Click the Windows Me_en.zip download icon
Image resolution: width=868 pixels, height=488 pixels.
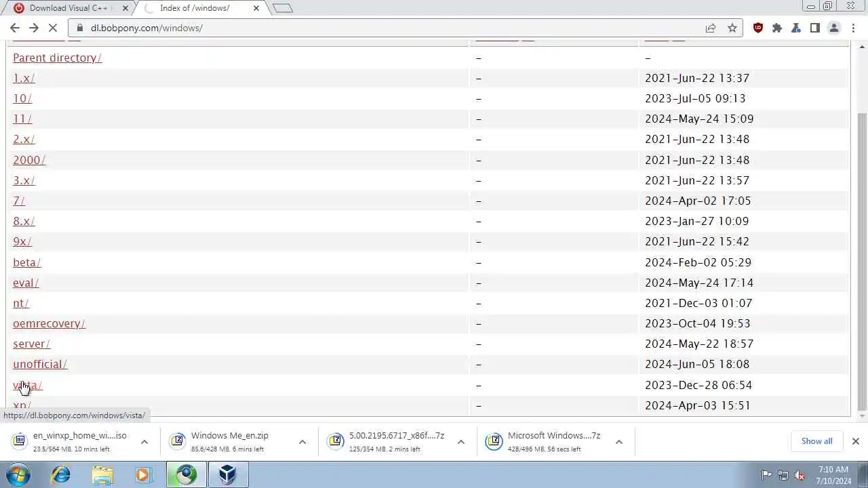pos(178,441)
